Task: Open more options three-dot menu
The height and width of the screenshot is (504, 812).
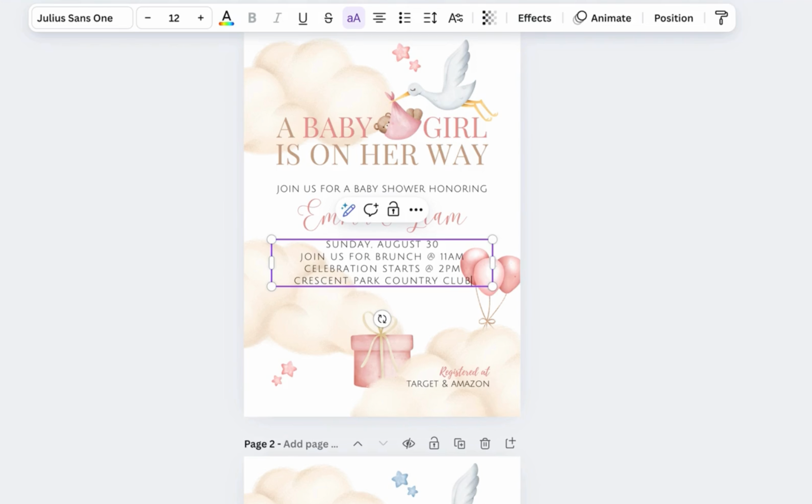Action: [416, 210]
